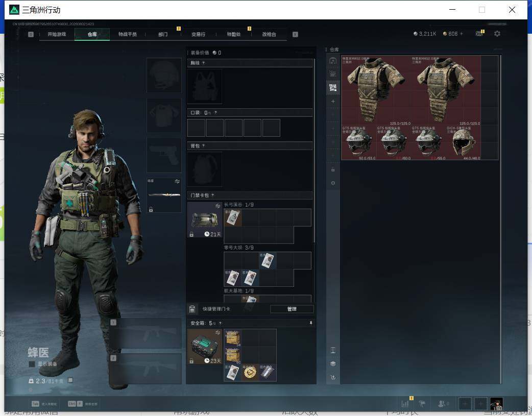
Task: Add premium currency with the plus icon
Action: click(x=462, y=34)
